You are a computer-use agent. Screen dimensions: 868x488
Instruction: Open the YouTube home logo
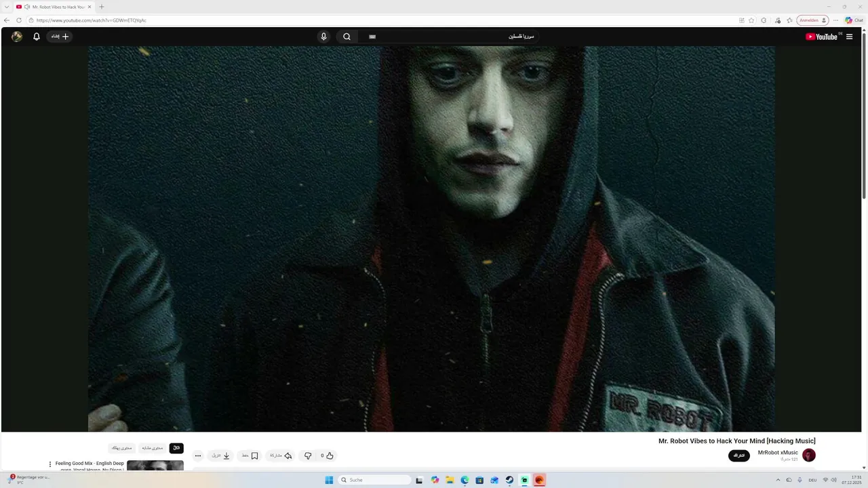click(822, 37)
